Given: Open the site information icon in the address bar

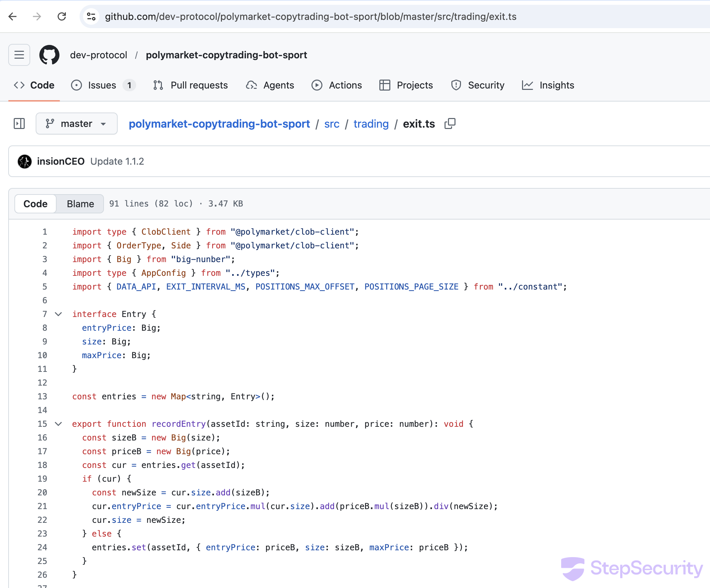Looking at the screenshot, I should click(x=91, y=16).
